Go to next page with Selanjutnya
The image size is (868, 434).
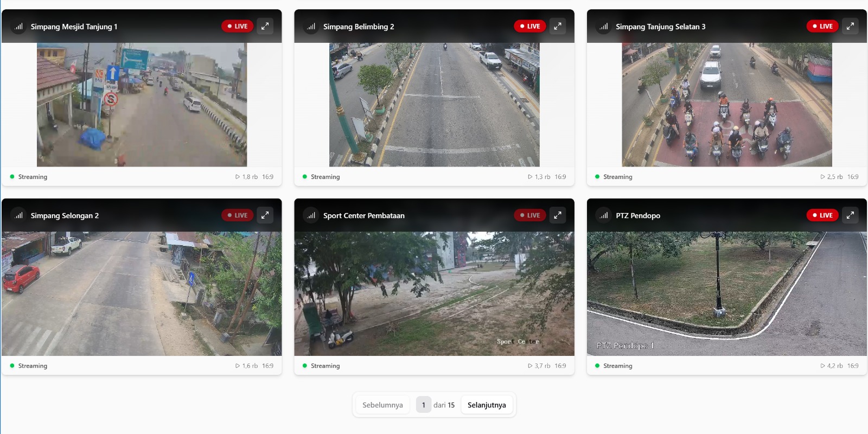coord(487,405)
